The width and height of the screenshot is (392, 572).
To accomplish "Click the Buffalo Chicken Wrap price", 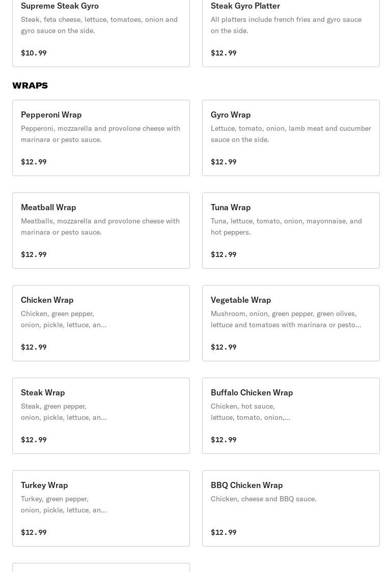I will tap(223, 440).
